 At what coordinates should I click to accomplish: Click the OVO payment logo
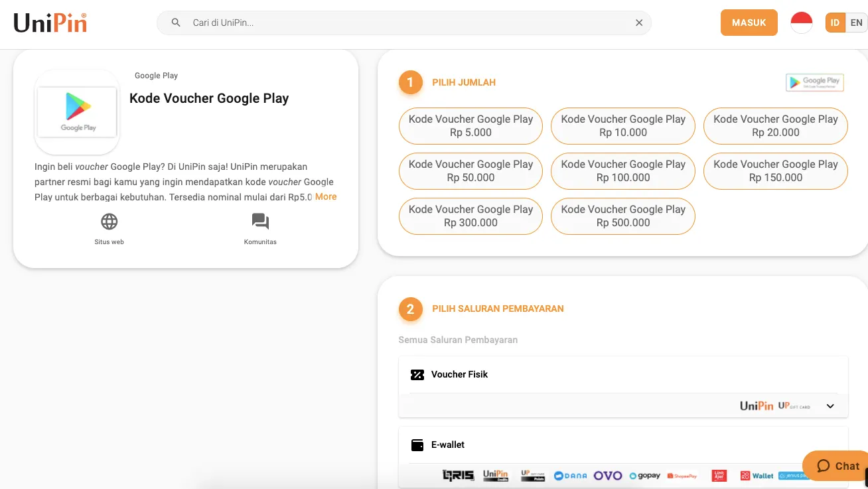click(607, 476)
